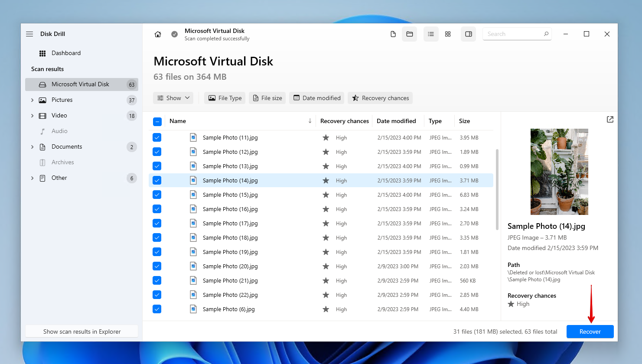Viewport: 642px width, 364px height.
Task: Sort by Recovery chances column header
Action: (x=345, y=121)
